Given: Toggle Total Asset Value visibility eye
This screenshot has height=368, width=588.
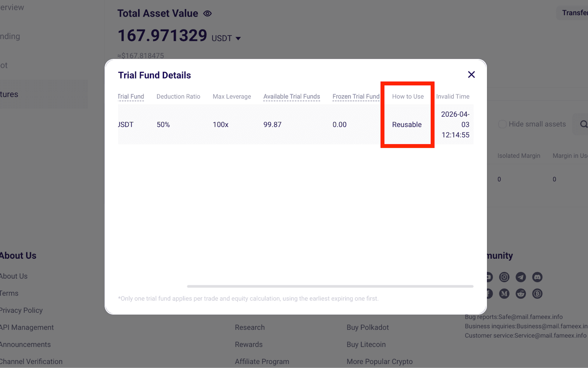Looking at the screenshot, I should coord(207,14).
